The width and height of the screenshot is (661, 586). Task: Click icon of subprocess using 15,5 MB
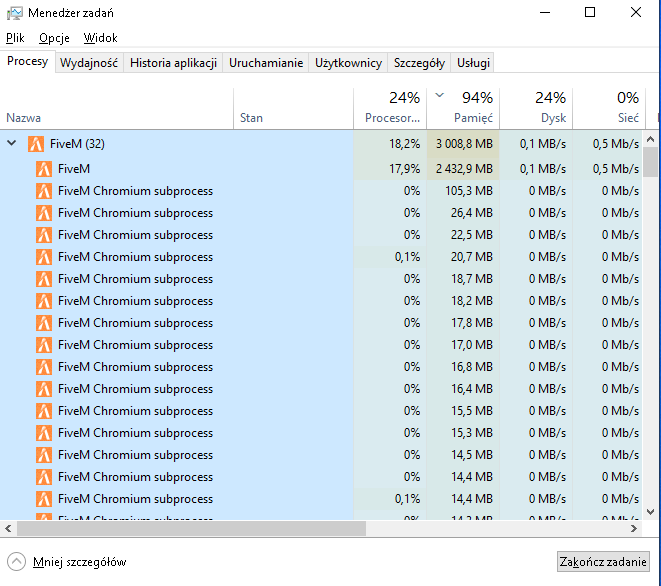coord(44,411)
